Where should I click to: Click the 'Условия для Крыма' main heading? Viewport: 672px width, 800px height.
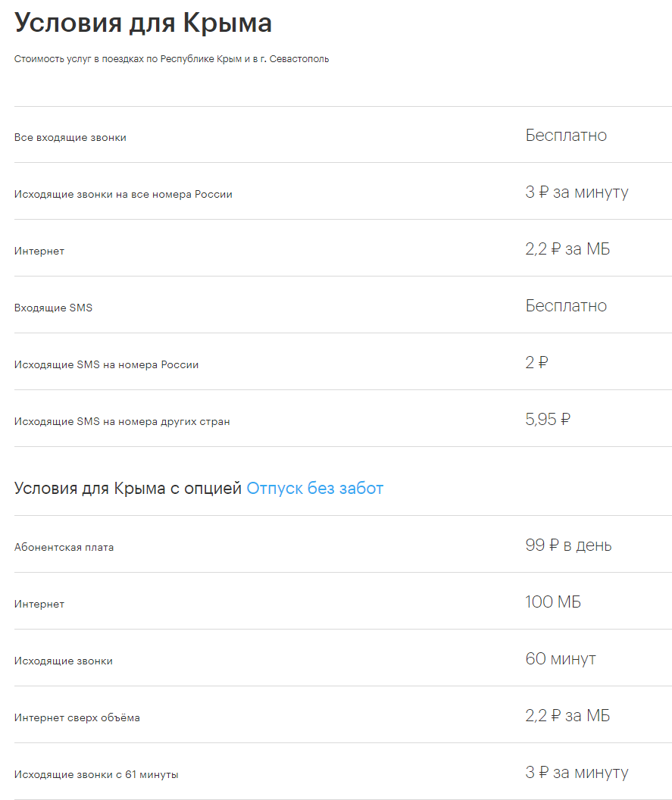click(x=143, y=23)
